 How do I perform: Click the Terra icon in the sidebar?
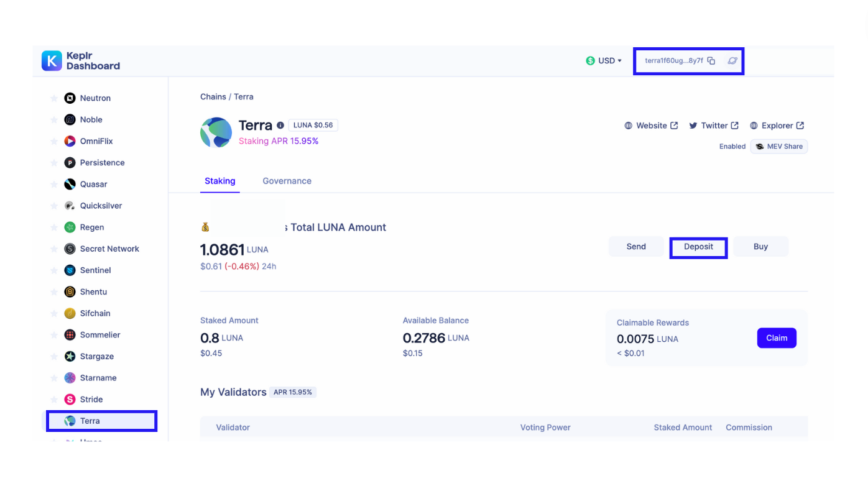70,421
